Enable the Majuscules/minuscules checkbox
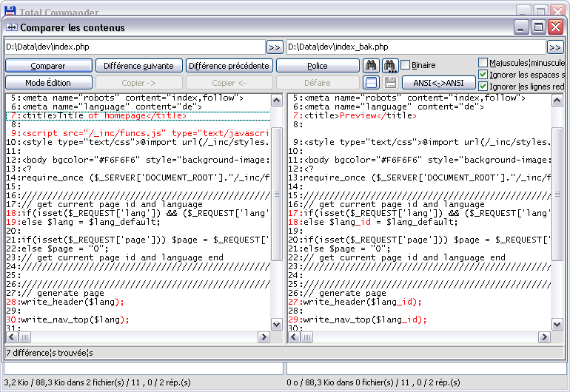Image resolution: width=570 pixels, height=392 pixels. [483, 63]
